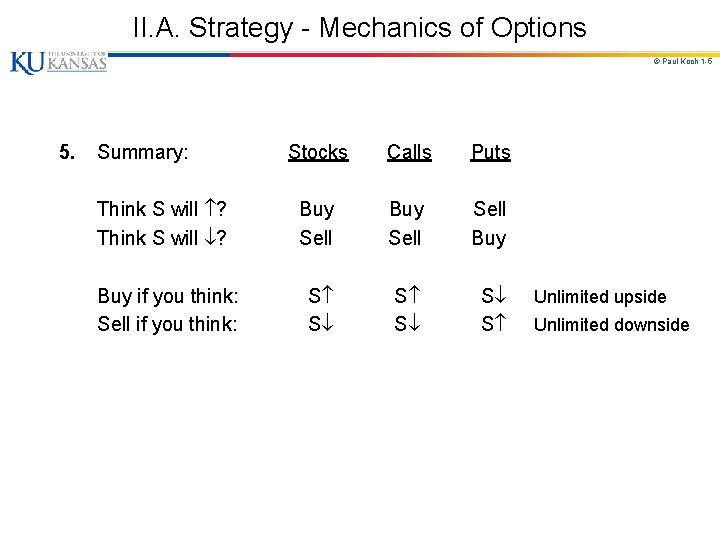720x540 pixels.
Task: Click the down arrow in second 'Think S will' line
Action: click(x=210, y=238)
